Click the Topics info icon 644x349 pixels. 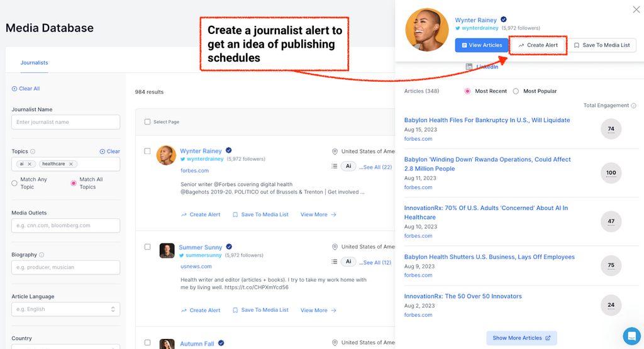(x=33, y=152)
